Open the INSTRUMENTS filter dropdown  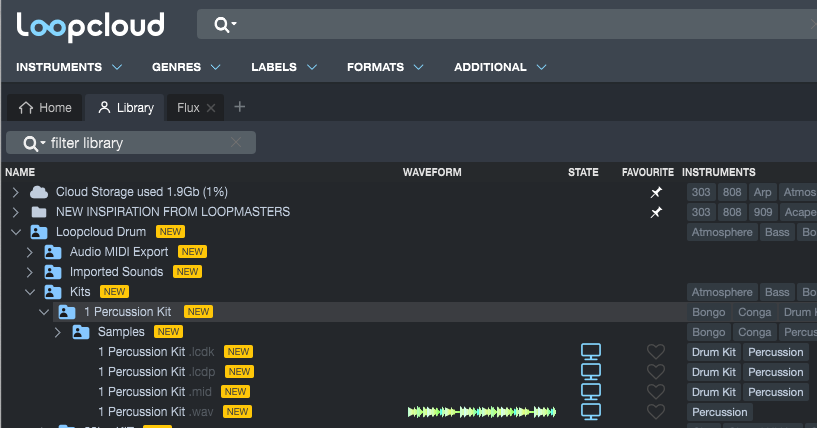[x=69, y=67]
